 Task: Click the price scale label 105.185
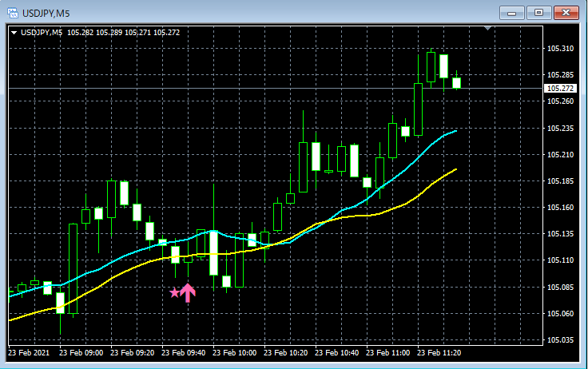[x=560, y=181]
